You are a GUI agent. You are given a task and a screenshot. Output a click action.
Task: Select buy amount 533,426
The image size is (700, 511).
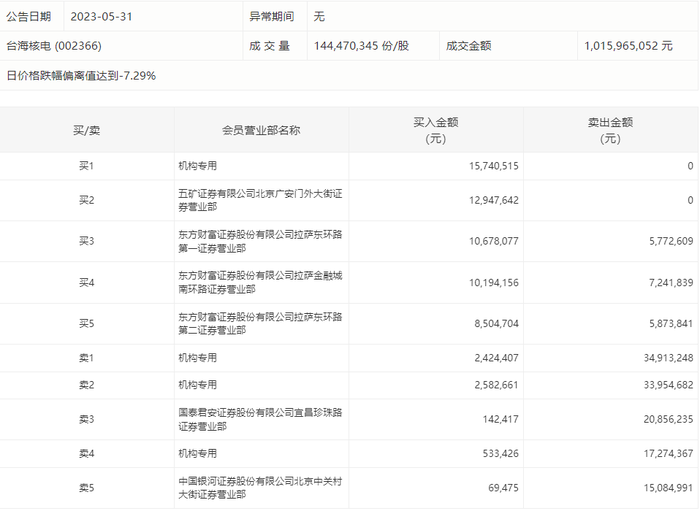[x=500, y=454]
